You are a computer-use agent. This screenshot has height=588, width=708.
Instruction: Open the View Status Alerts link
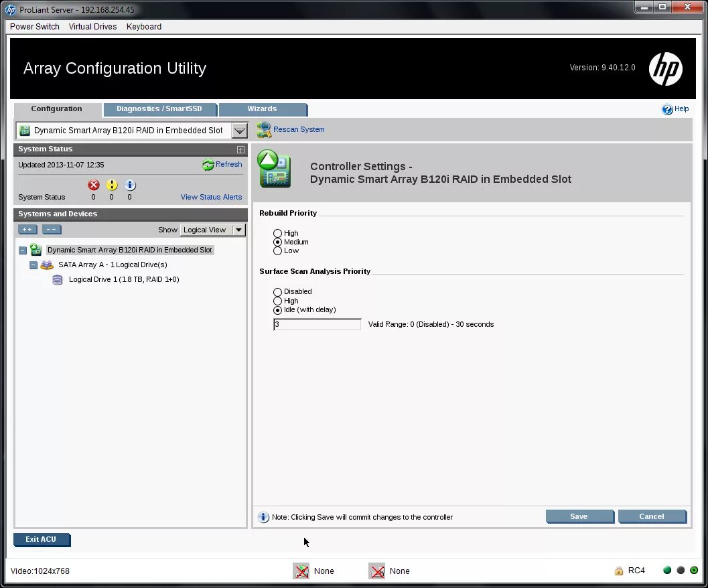(x=211, y=198)
